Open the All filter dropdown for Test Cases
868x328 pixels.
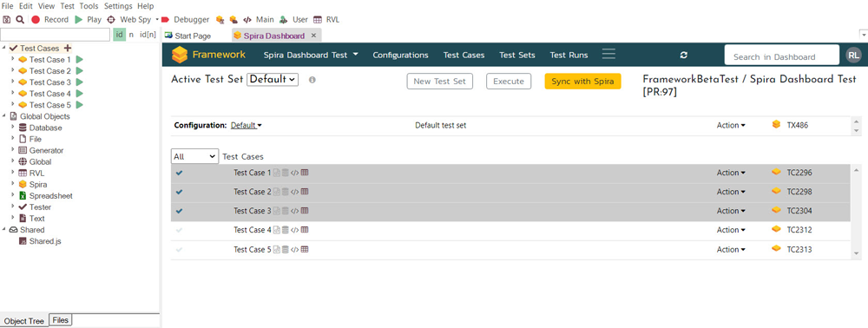click(194, 156)
